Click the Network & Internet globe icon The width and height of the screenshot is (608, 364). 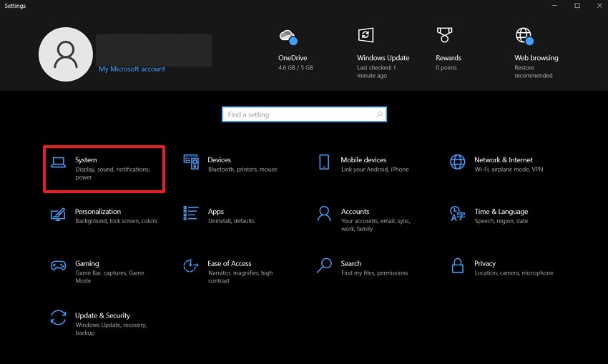[x=458, y=162]
